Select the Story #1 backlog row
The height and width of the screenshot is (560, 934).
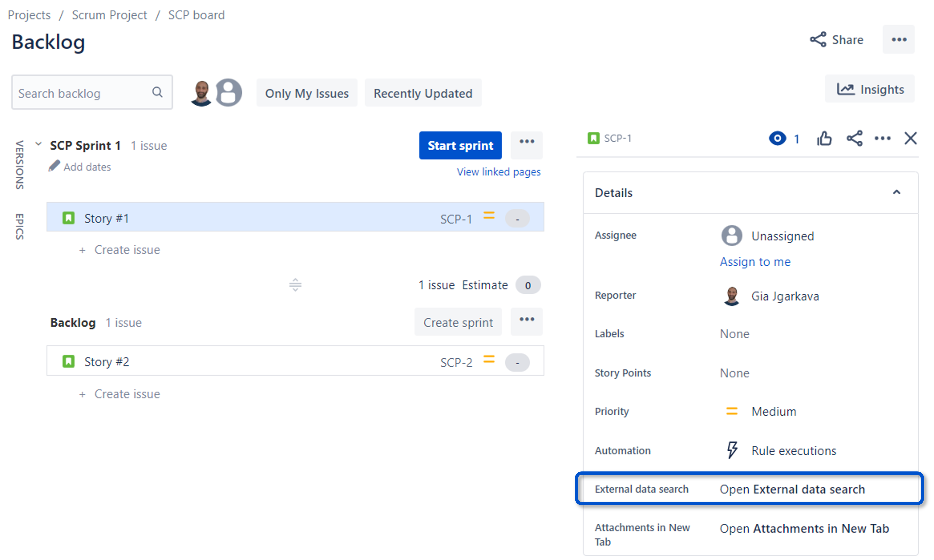pyautogui.click(x=295, y=217)
